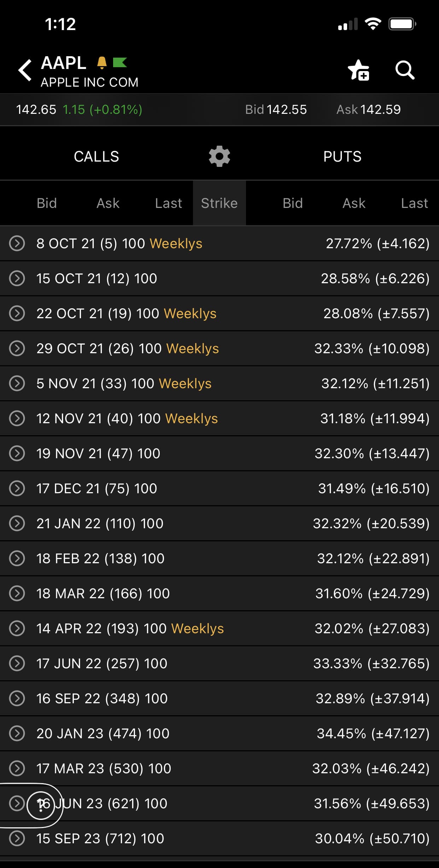Select the PUTS side header
Image resolution: width=439 pixels, height=868 pixels.
click(x=342, y=156)
